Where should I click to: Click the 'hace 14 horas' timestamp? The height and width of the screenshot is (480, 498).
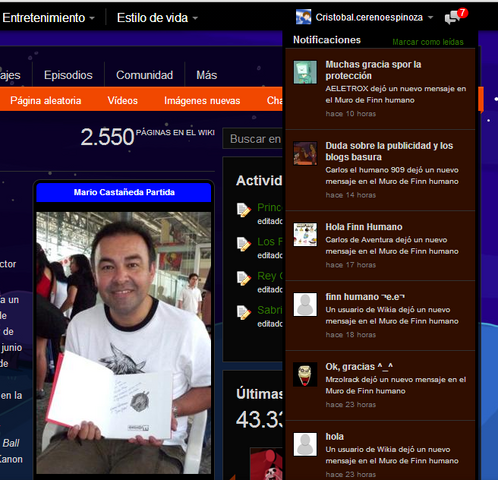tap(351, 195)
